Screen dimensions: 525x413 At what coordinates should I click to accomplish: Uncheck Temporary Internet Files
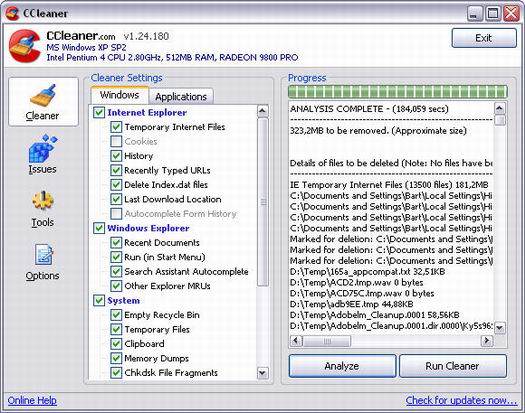pyautogui.click(x=116, y=127)
